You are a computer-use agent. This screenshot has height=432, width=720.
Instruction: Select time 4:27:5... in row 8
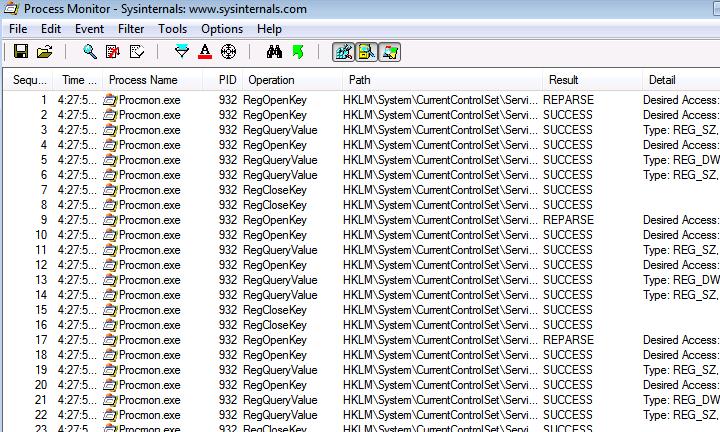77,205
